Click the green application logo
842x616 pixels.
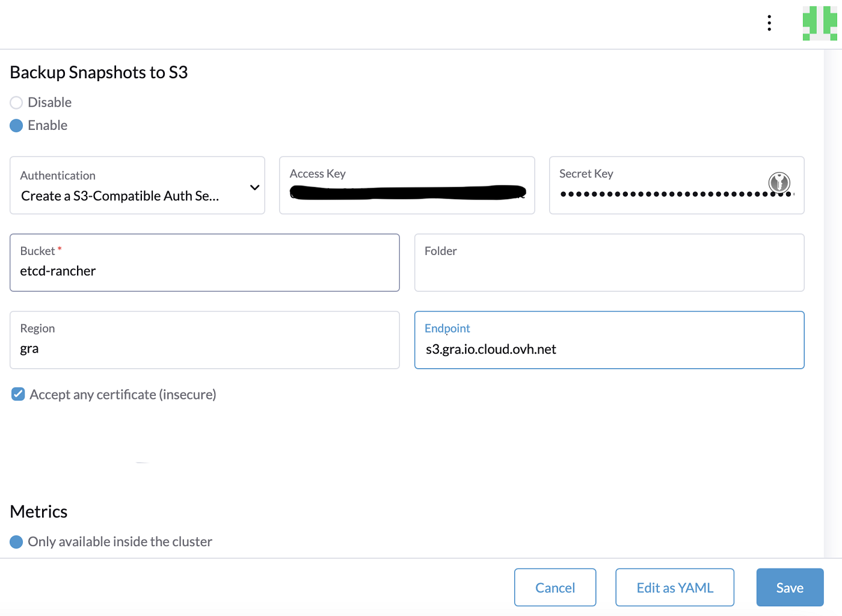tap(819, 24)
